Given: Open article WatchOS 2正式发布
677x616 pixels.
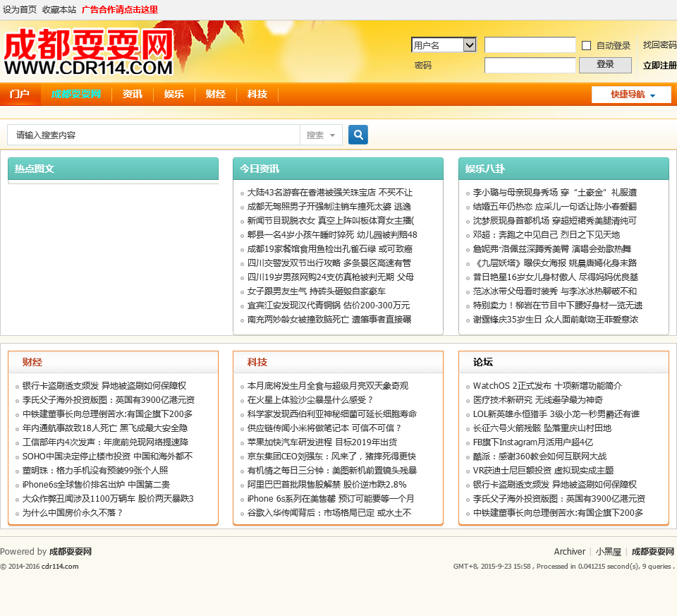Looking at the screenshot, I should 547,386.
